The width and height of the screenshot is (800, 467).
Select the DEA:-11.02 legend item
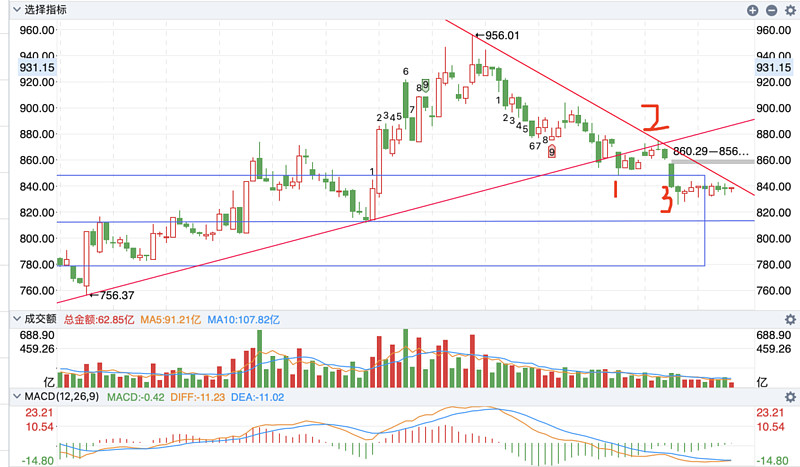coord(258,397)
